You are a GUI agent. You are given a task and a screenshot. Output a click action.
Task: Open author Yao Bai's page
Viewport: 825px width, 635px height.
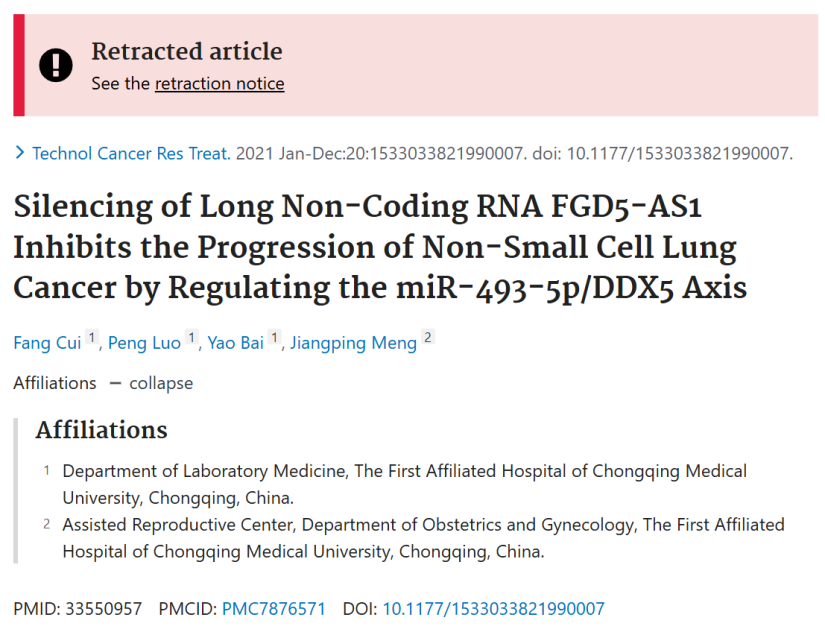coord(235,342)
